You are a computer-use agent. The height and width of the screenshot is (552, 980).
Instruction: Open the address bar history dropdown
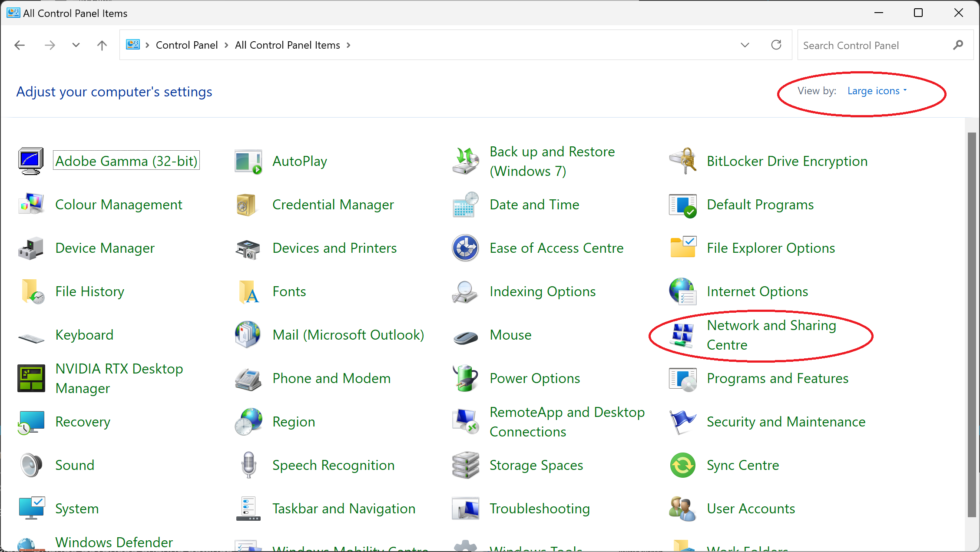point(745,45)
